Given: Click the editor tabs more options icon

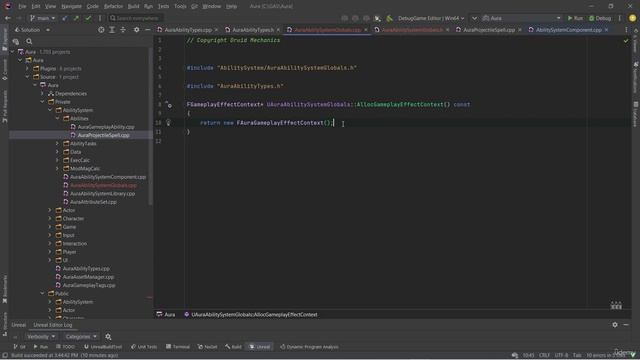Looking at the screenshot, I should coord(626,30).
